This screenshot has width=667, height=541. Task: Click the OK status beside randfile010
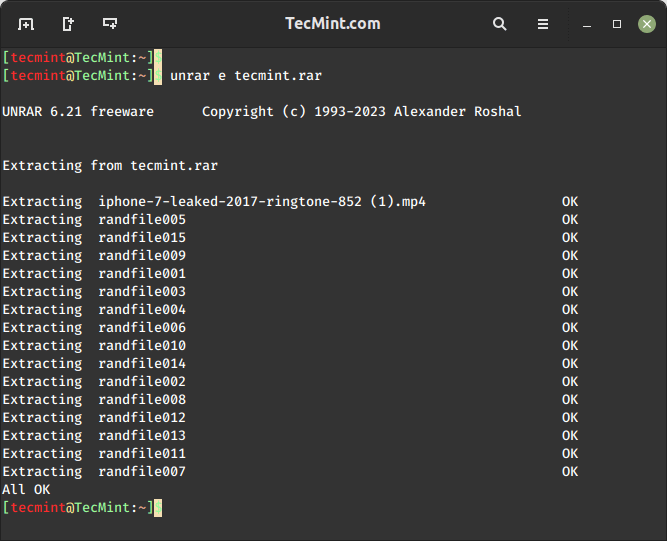[570, 346]
